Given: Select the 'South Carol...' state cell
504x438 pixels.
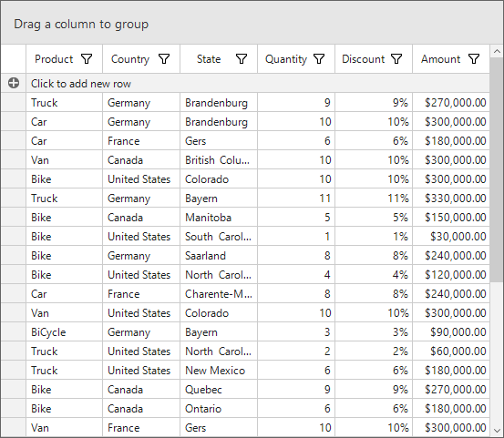Looking at the screenshot, I should tap(219, 237).
